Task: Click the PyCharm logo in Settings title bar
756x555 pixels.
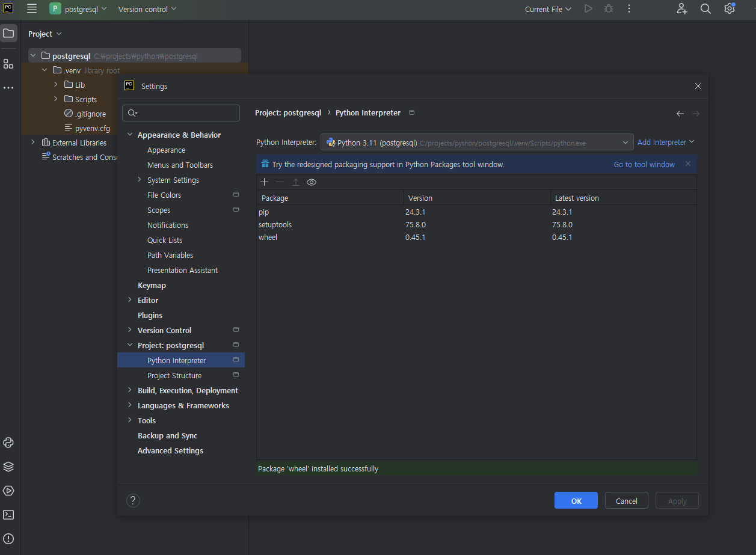Action: (129, 85)
